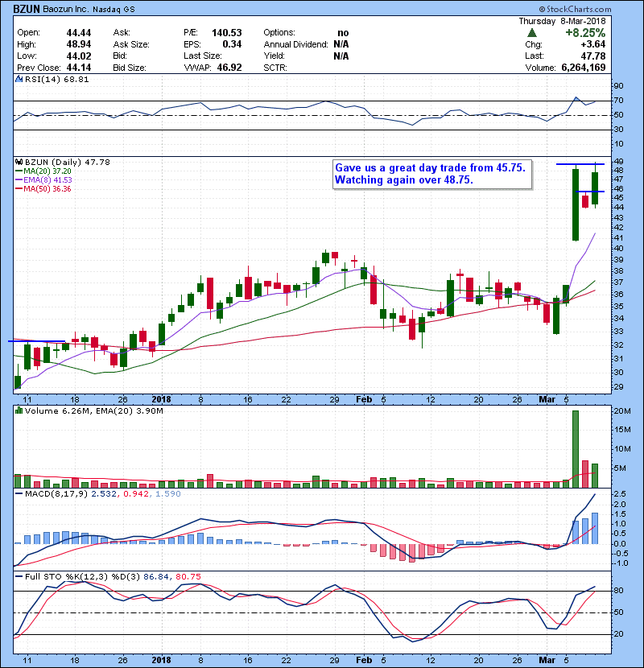644x668 pixels.
Task: Click the SCTR label
Action: coord(275,68)
